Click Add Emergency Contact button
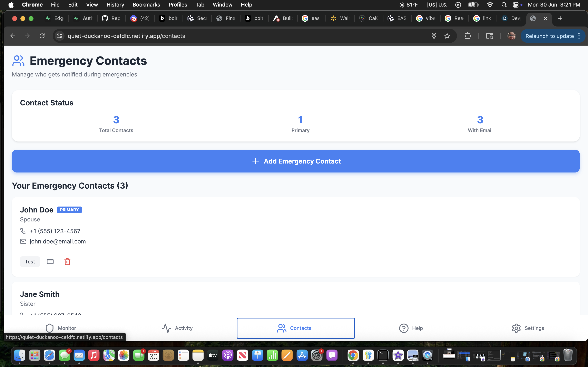588x367 pixels. [x=296, y=161]
